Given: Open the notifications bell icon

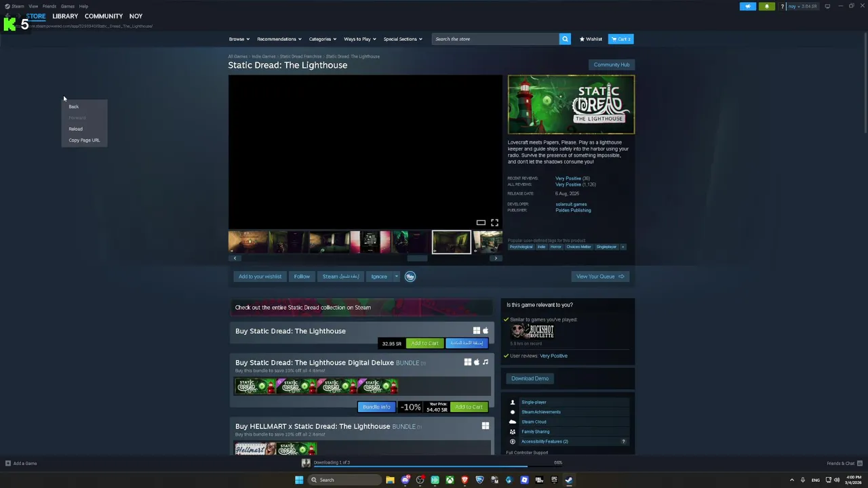Looking at the screenshot, I should pos(766,6).
